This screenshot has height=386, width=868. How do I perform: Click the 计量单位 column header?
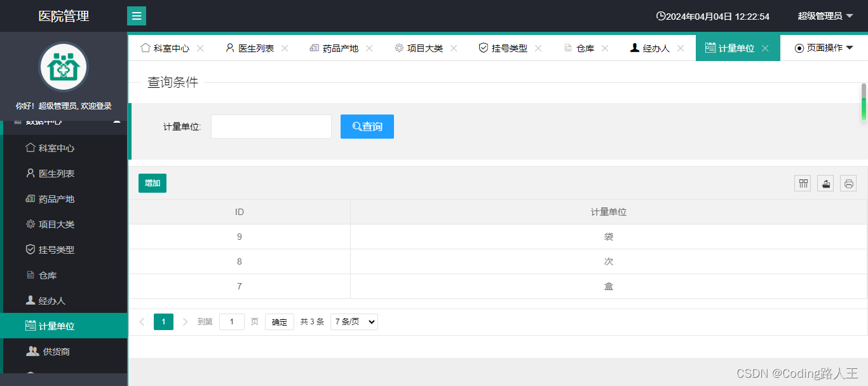tap(609, 212)
